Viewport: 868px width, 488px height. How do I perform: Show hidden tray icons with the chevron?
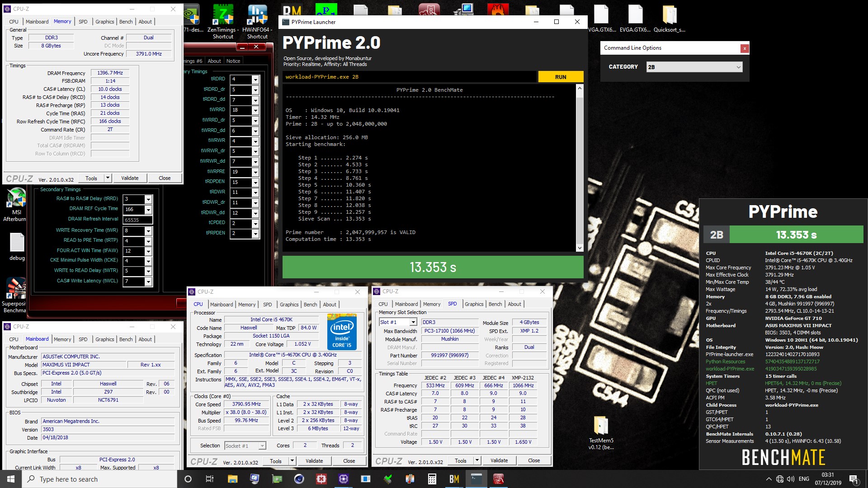(x=769, y=479)
